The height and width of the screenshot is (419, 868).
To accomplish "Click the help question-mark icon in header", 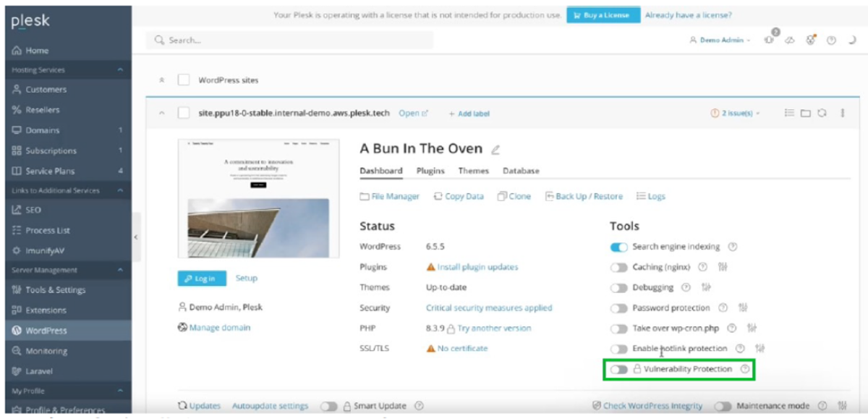I will tap(832, 40).
